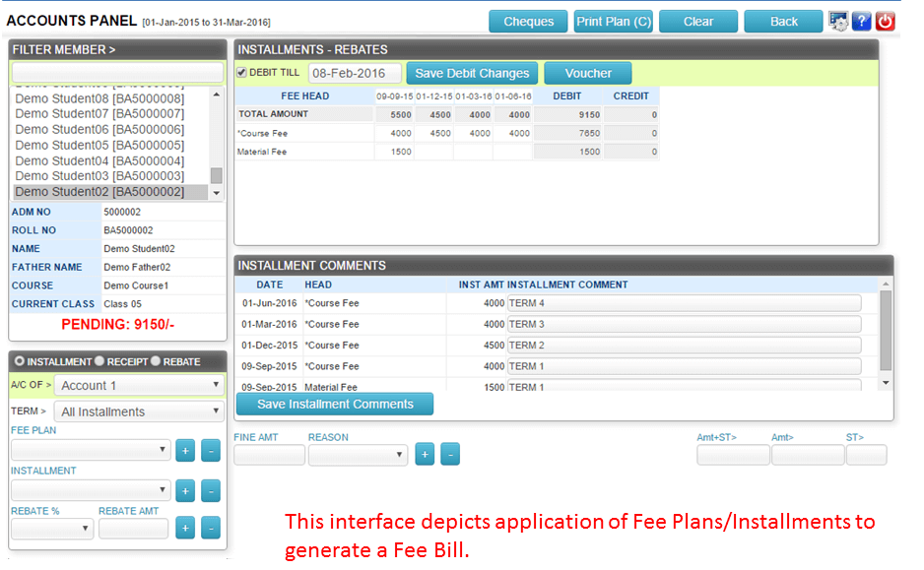Uncheck the DEBIT TILL checkbox
Image resolution: width=924 pixels, height=570 pixels.
pyautogui.click(x=241, y=72)
